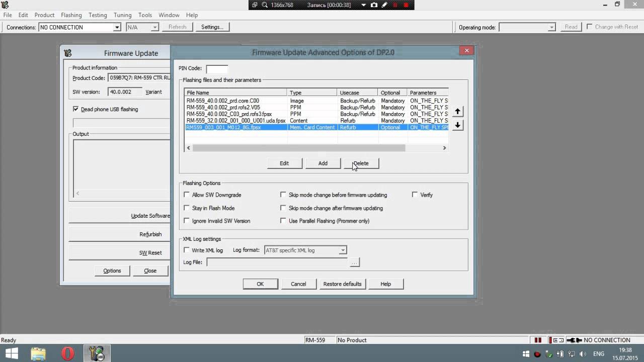Click the file list scroll-left arrow

[x=189, y=148]
